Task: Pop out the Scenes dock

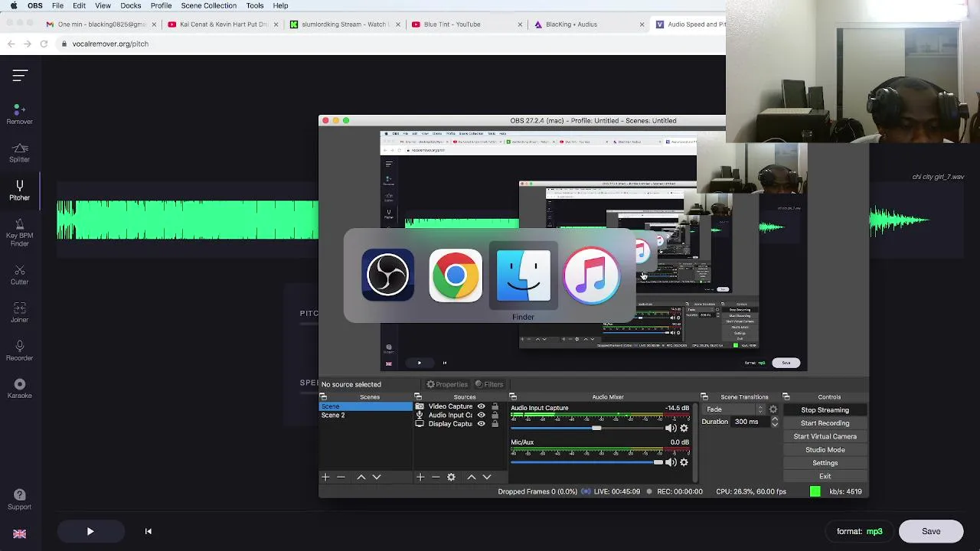Action: [322, 397]
